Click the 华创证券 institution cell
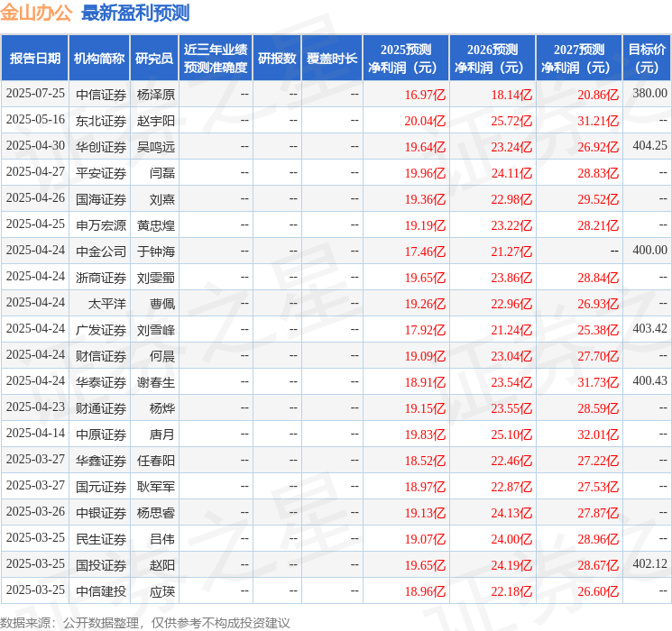 [x=101, y=147]
